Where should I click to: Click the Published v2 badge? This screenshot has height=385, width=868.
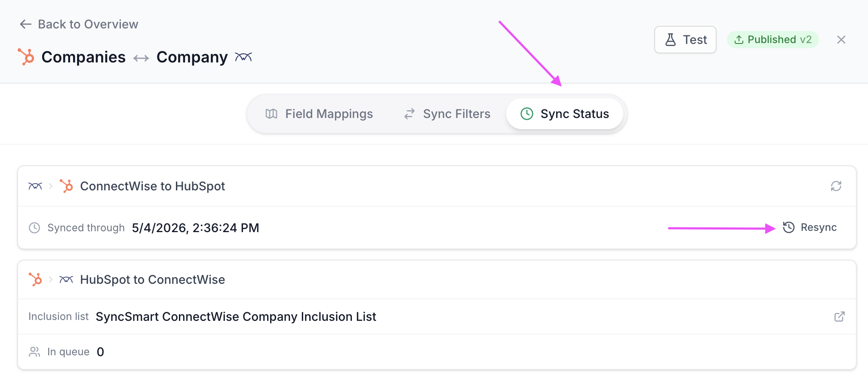773,40
